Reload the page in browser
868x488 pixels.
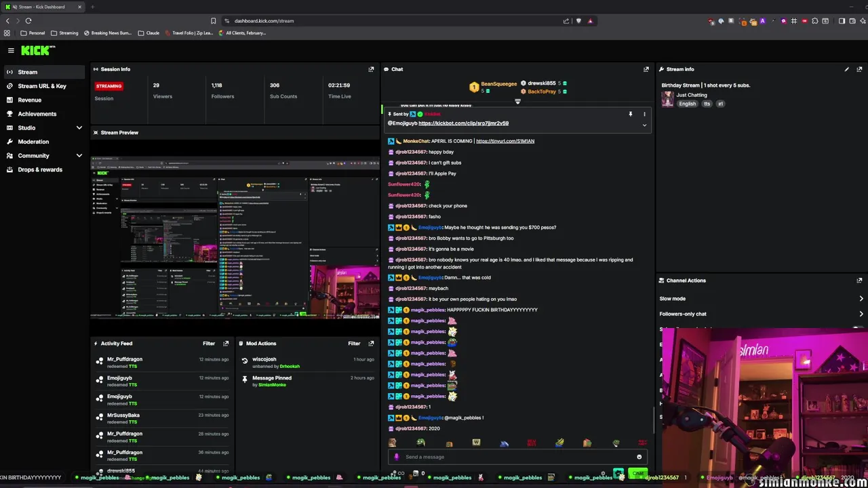[x=28, y=21]
